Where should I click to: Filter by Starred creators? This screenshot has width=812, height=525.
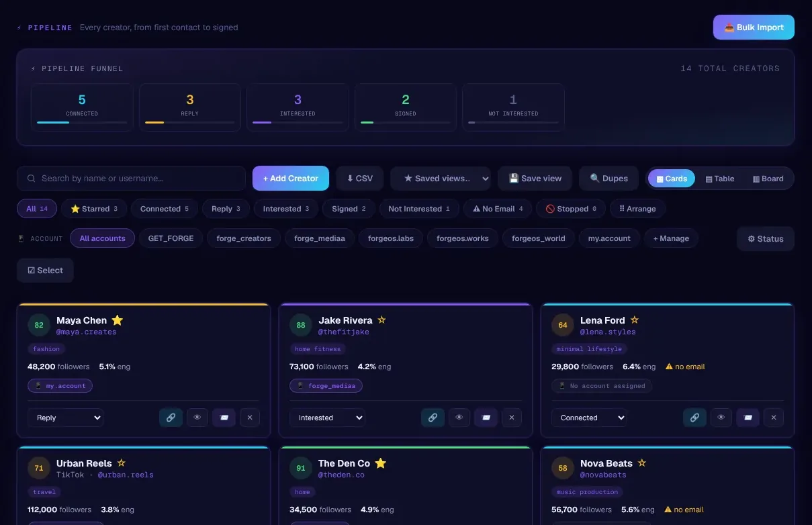pos(94,209)
